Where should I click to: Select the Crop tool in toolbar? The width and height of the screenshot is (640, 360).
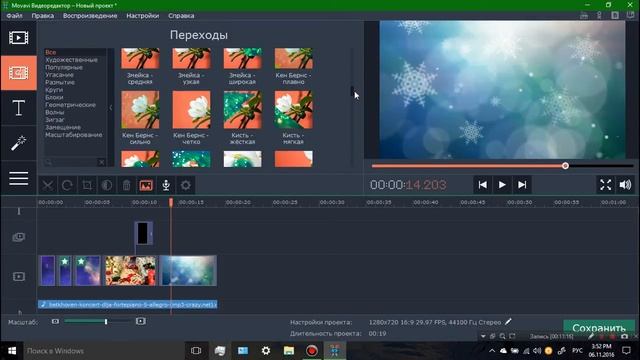coord(87,185)
